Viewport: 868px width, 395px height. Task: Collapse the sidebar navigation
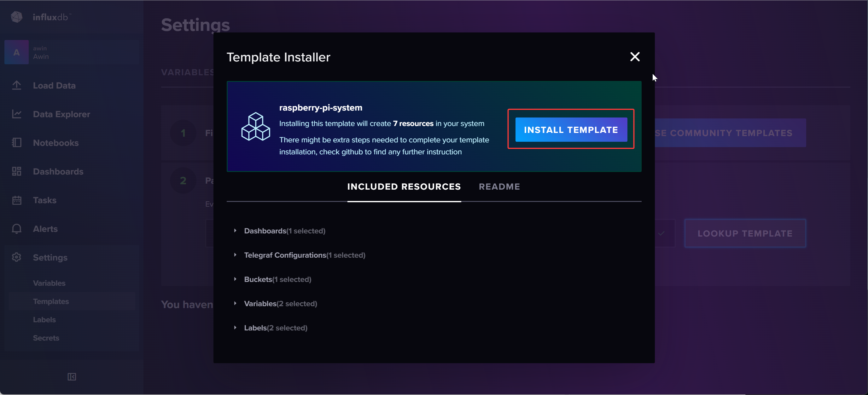(x=72, y=377)
